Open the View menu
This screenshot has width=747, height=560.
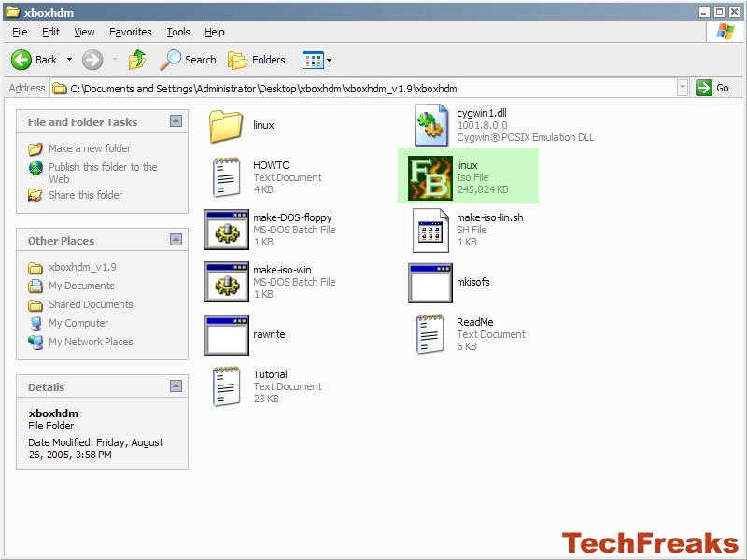[84, 32]
